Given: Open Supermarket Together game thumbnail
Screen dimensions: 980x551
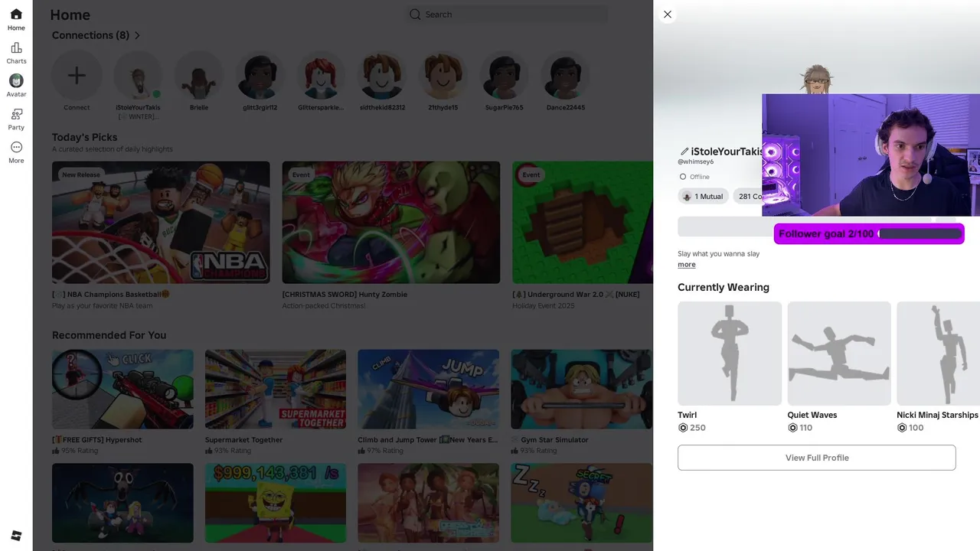Looking at the screenshot, I should pos(276,390).
